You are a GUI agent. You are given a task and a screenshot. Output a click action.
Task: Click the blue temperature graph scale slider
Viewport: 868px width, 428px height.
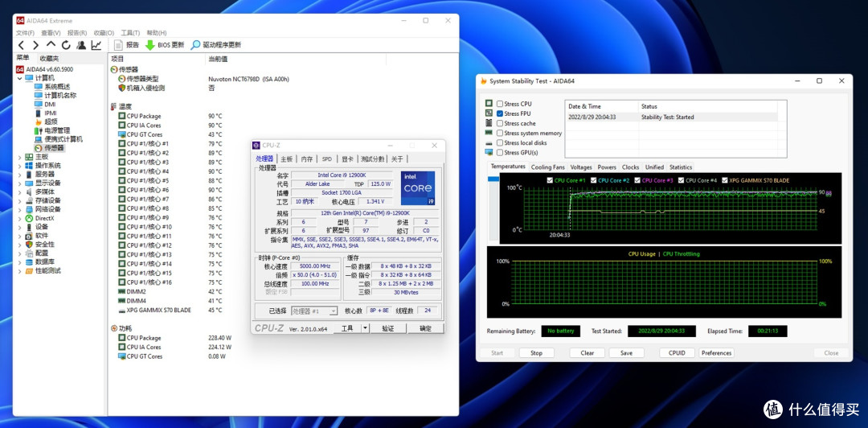coord(493,179)
